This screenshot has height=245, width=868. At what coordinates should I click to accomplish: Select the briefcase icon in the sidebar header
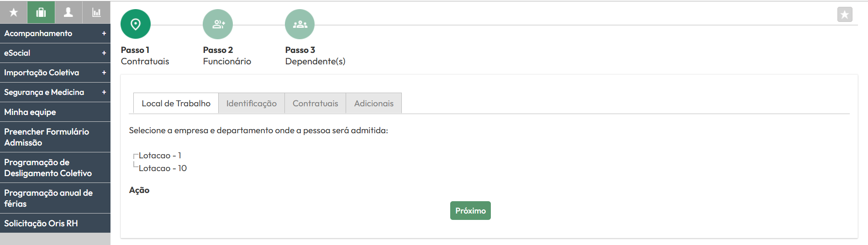[41, 12]
